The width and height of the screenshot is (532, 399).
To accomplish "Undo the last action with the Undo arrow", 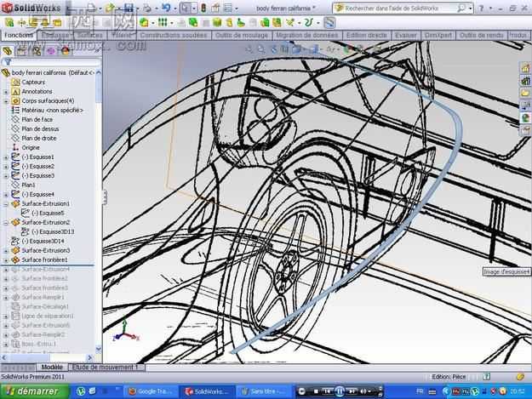I will (166, 8).
